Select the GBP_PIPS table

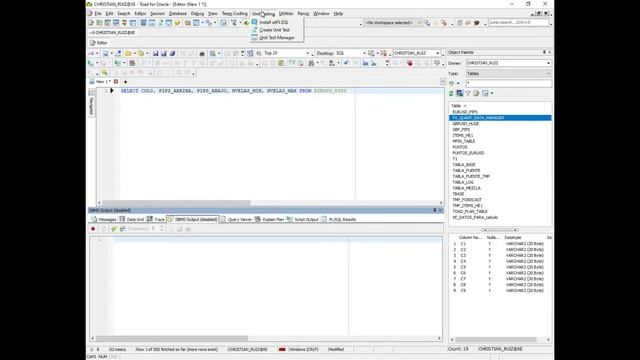[x=461, y=129]
